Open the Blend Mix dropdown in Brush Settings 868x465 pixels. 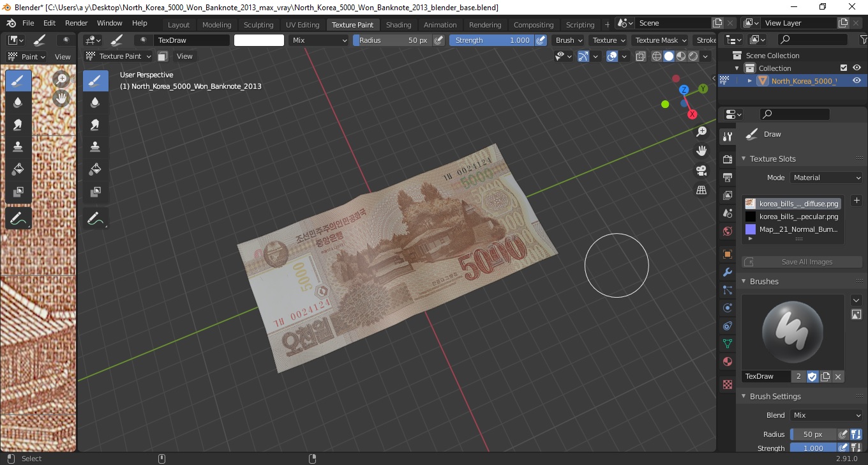827,415
